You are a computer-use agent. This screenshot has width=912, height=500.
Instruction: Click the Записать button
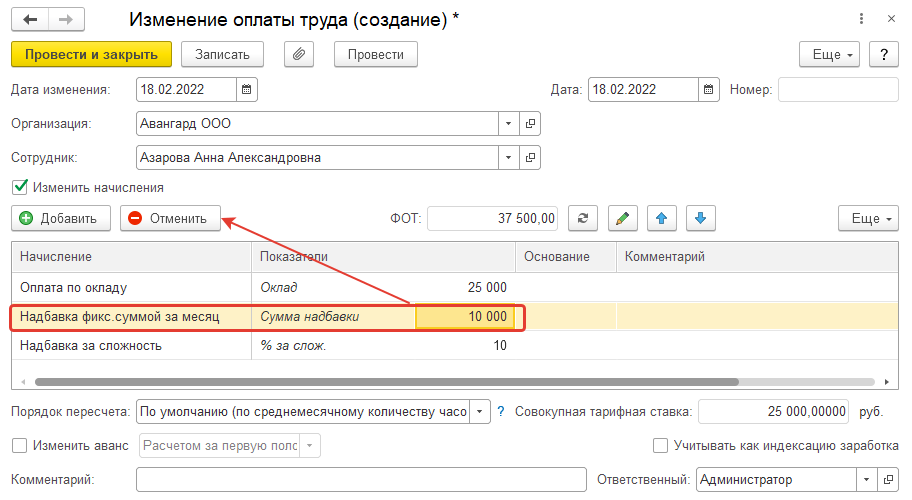point(222,54)
